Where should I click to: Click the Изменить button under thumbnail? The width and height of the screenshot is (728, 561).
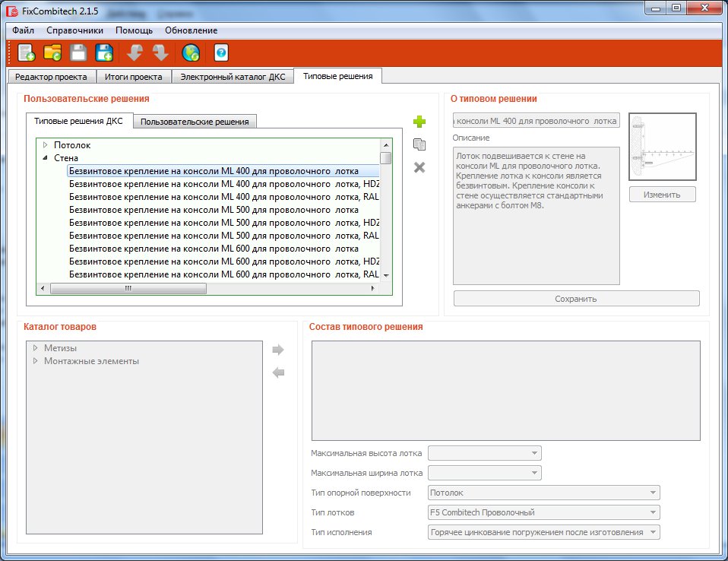pos(663,195)
